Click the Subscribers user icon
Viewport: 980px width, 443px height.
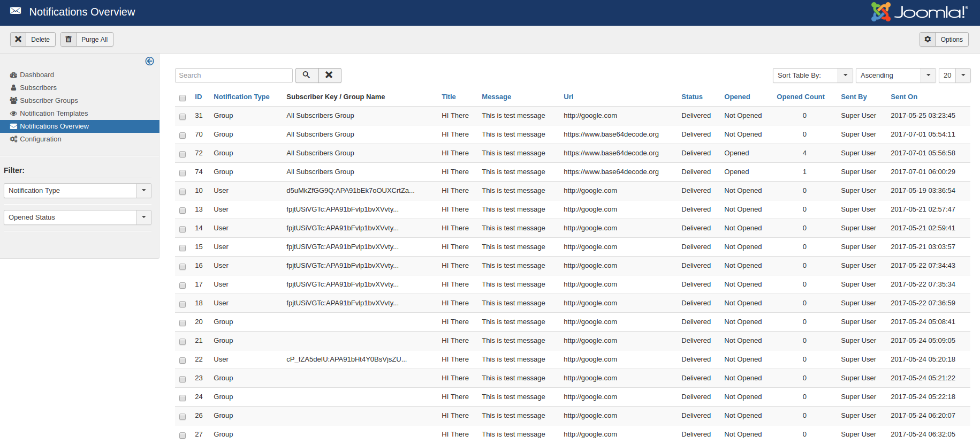(13, 88)
